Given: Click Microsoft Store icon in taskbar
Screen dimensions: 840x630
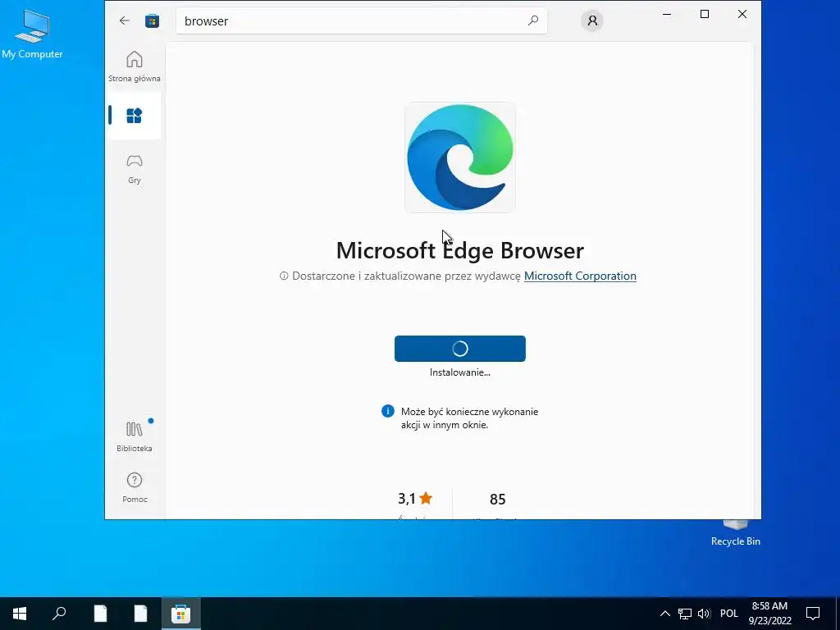Looking at the screenshot, I should point(181,614).
